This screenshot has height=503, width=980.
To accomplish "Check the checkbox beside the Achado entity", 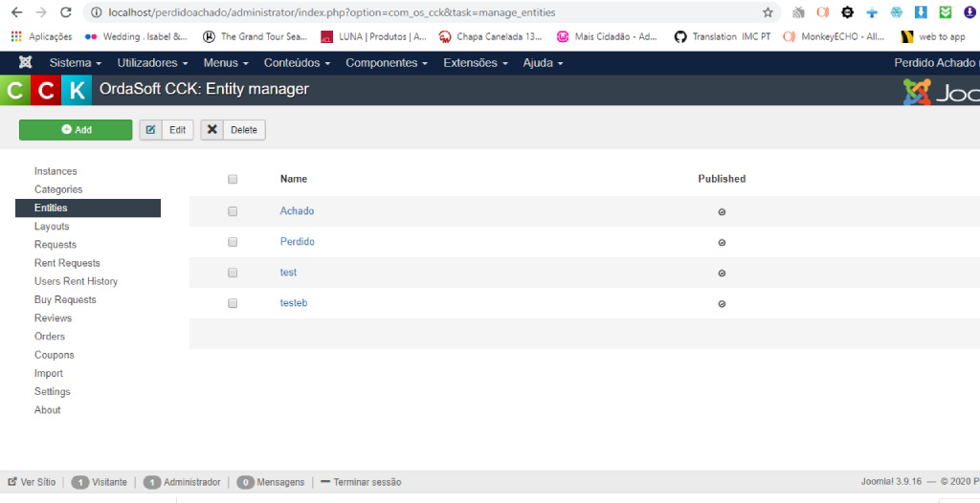I will 233,211.
